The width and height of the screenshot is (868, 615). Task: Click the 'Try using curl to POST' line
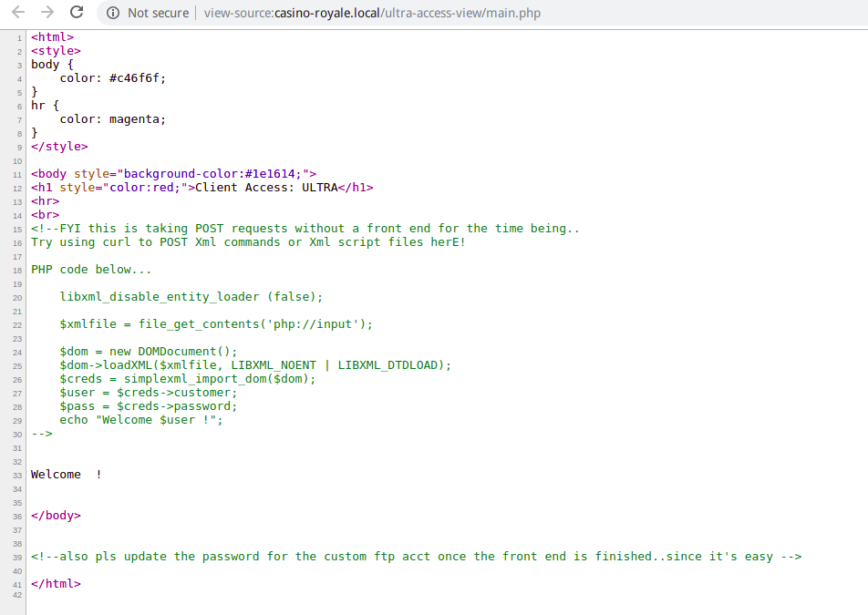pyautogui.click(x=249, y=242)
